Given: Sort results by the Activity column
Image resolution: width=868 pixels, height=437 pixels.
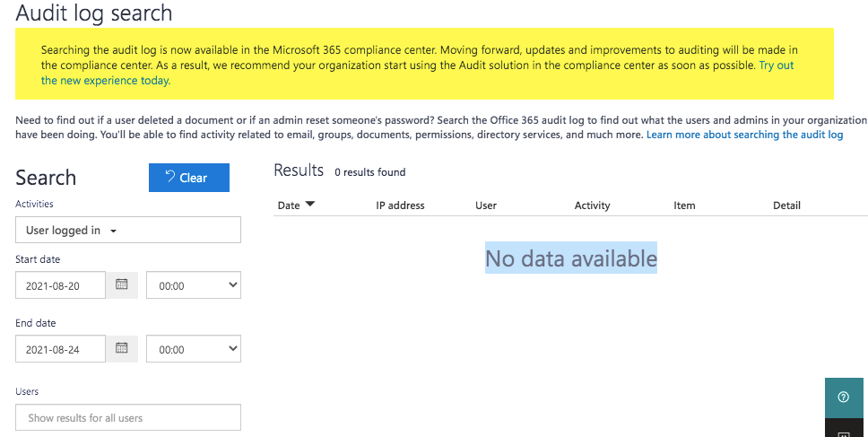Looking at the screenshot, I should (x=592, y=205).
